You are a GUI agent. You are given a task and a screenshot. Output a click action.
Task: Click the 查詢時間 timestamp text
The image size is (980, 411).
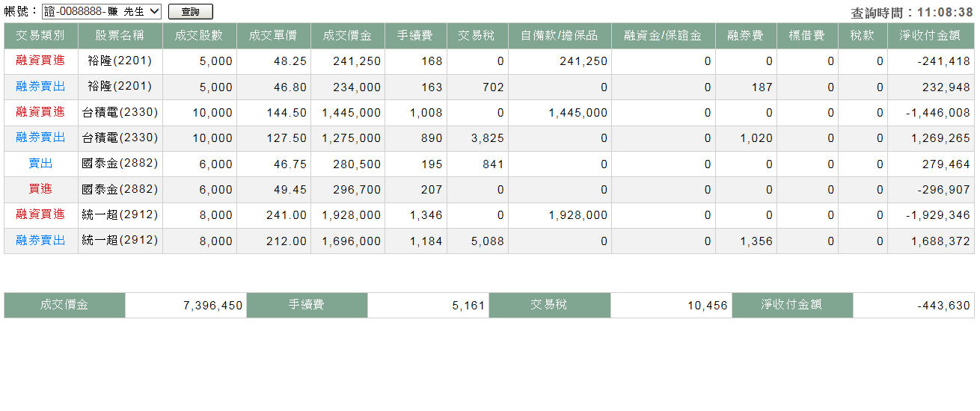pyautogui.click(x=911, y=13)
